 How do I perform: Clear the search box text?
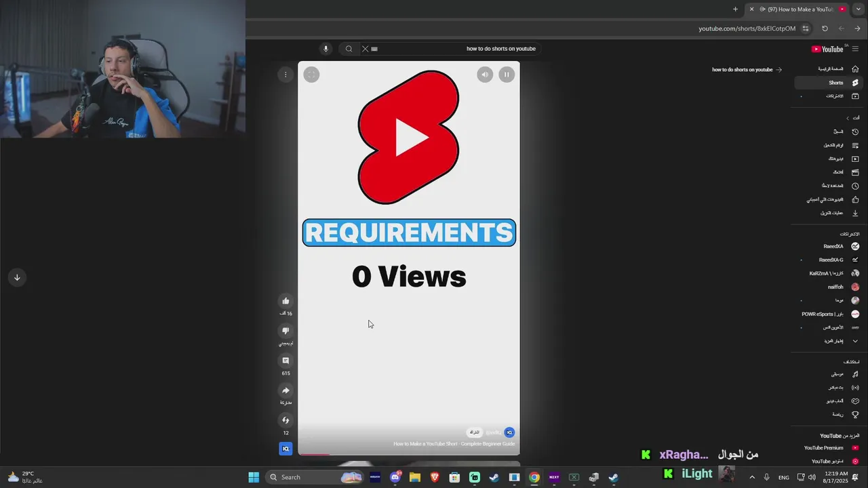pos(365,49)
